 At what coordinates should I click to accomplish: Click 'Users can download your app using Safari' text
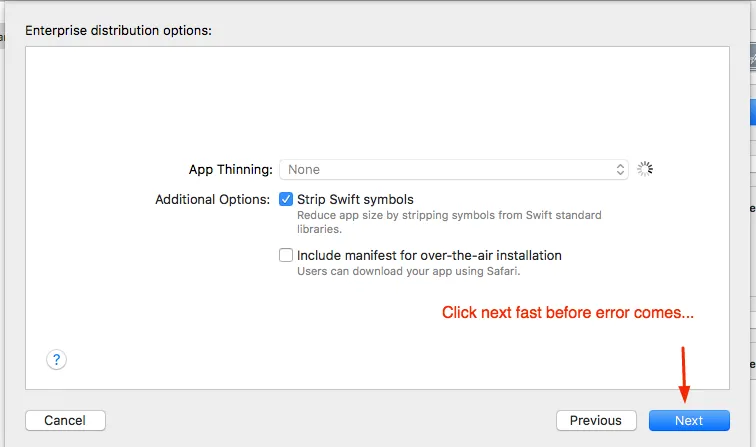pos(408,271)
